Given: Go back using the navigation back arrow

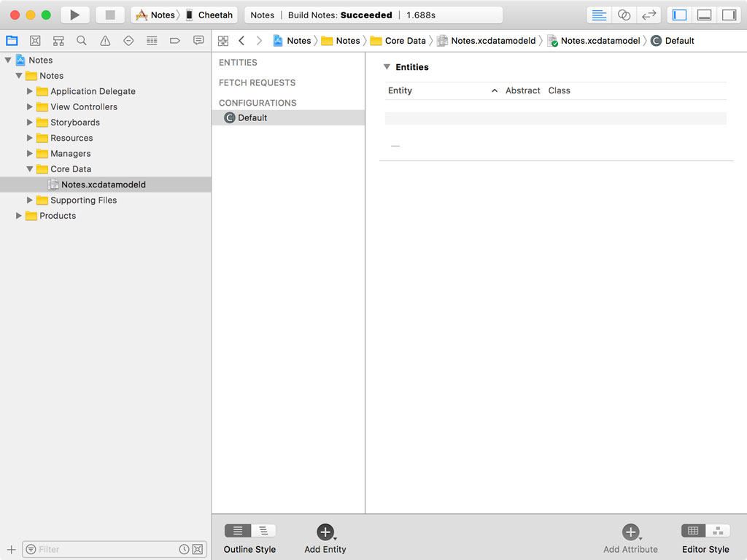Looking at the screenshot, I should coord(241,40).
